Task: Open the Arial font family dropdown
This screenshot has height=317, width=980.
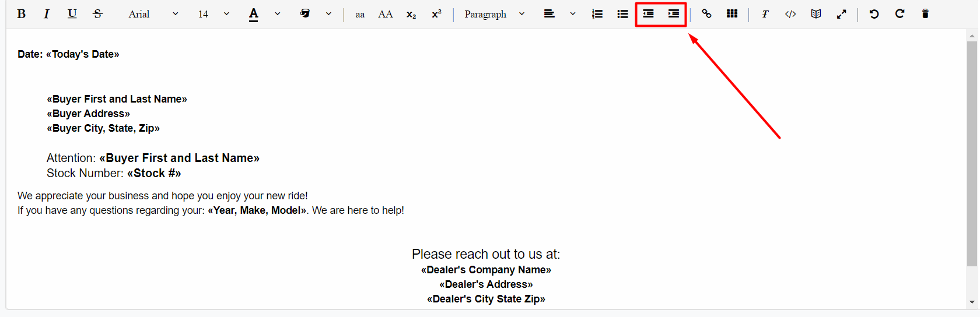Action: tap(153, 14)
